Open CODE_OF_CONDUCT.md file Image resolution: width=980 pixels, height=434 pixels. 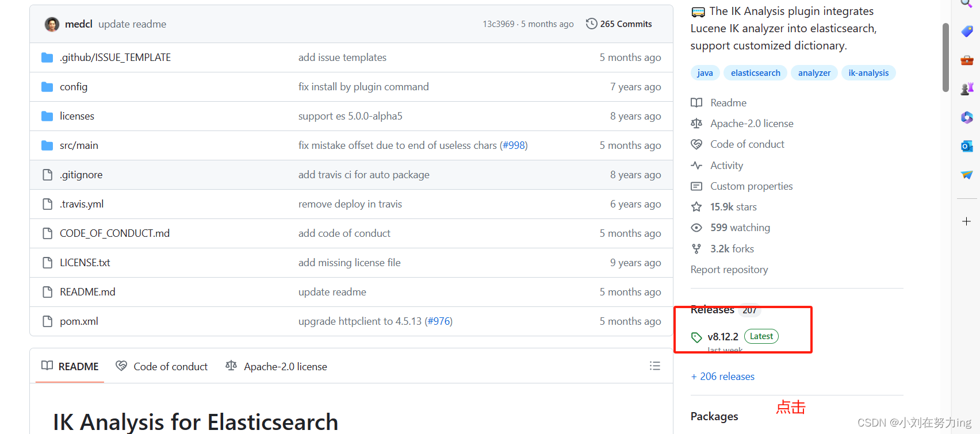(x=114, y=233)
